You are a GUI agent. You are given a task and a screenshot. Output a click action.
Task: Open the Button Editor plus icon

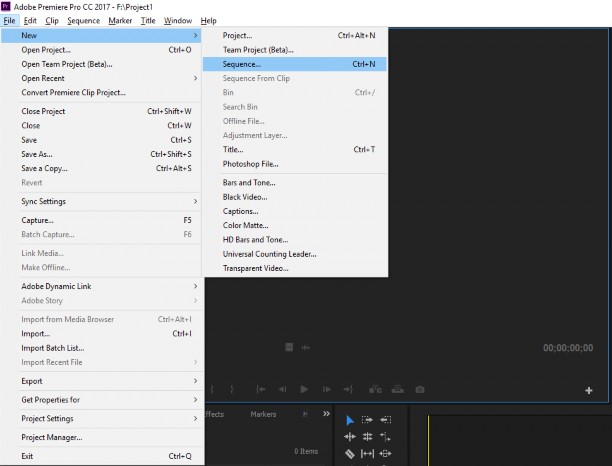[x=589, y=390]
